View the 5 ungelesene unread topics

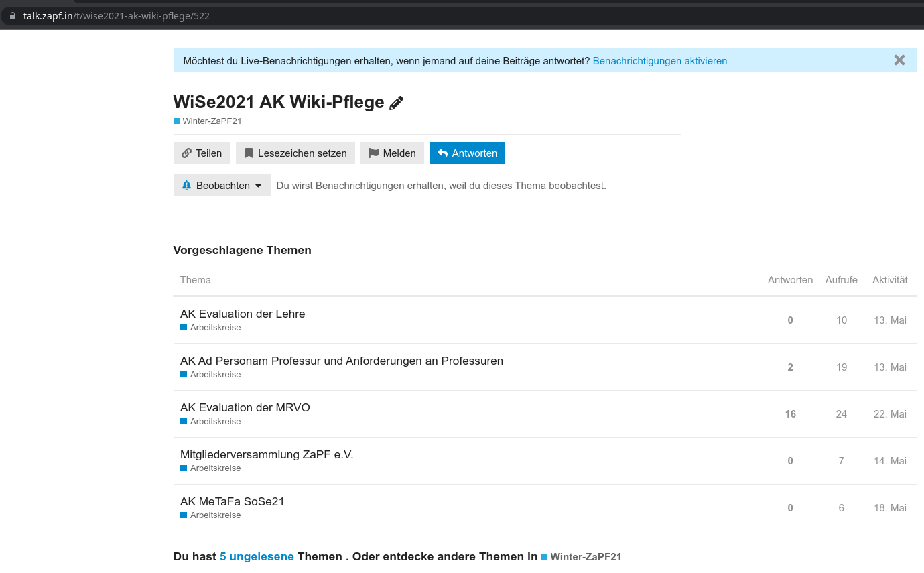[x=257, y=557]
